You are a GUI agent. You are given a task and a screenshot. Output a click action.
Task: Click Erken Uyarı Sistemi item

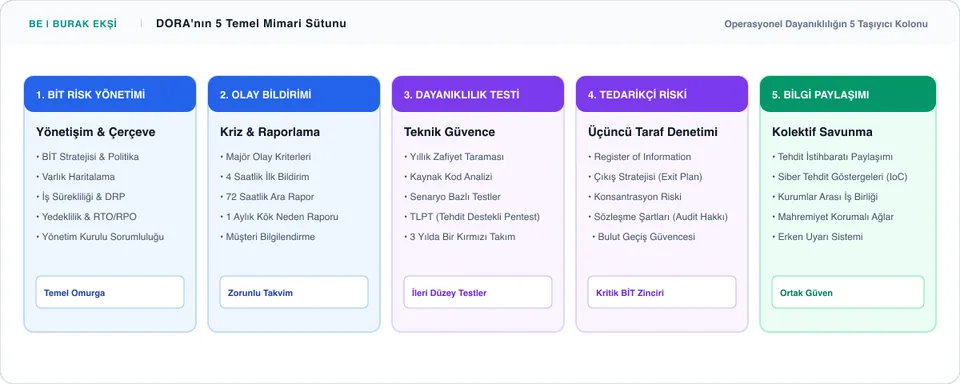click(x=818, y=237)
